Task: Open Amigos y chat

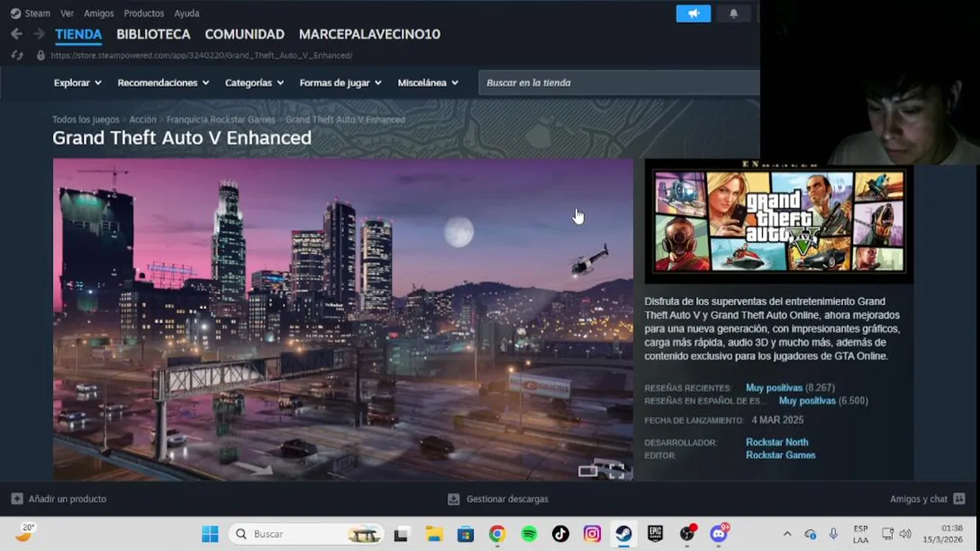Action: click(919, 499)
